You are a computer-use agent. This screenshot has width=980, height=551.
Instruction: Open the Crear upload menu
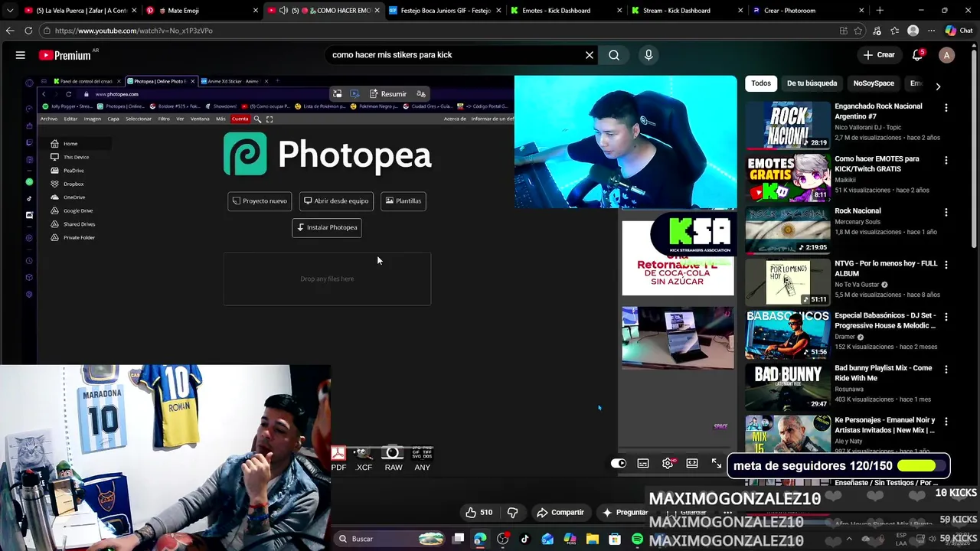tap(879, 55)
